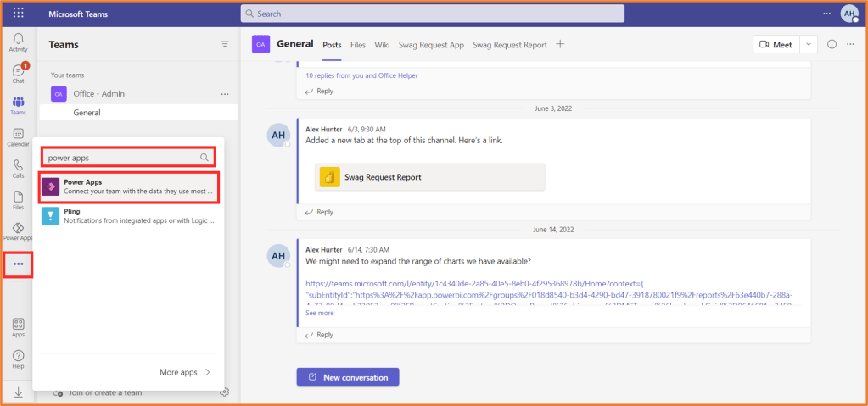
Task: Open the Activity feed icon
Action: click(18, 42)
